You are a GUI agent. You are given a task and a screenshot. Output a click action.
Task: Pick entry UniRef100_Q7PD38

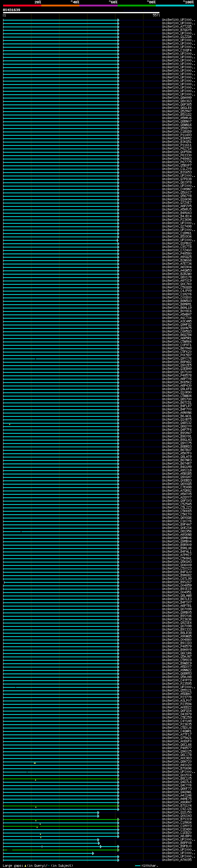click(x=177, y=179)
